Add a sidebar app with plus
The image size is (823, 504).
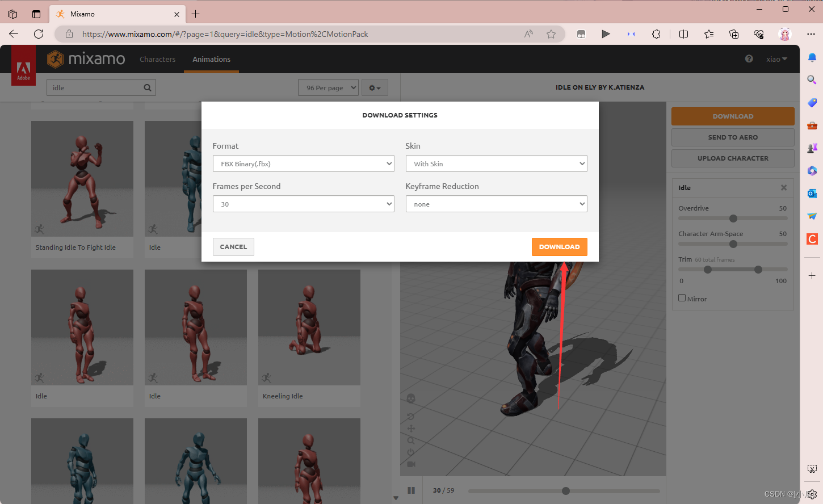[x=812, y=275]
